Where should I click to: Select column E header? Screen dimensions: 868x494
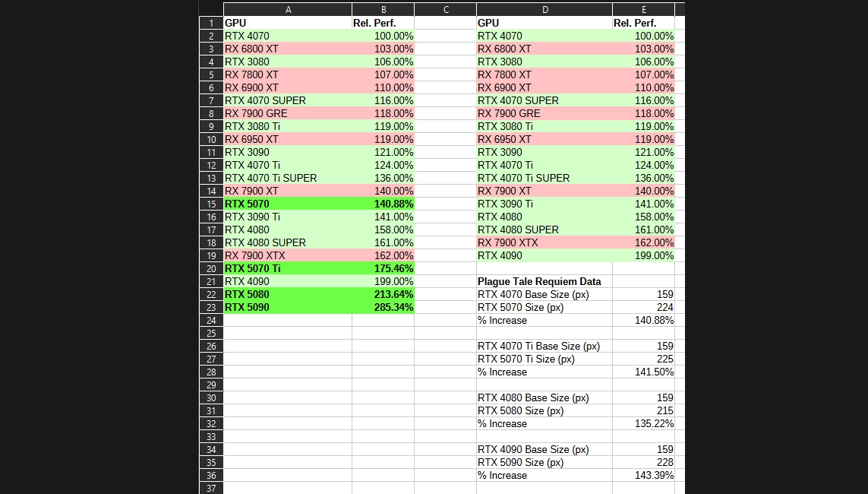(x=643, y=10)
